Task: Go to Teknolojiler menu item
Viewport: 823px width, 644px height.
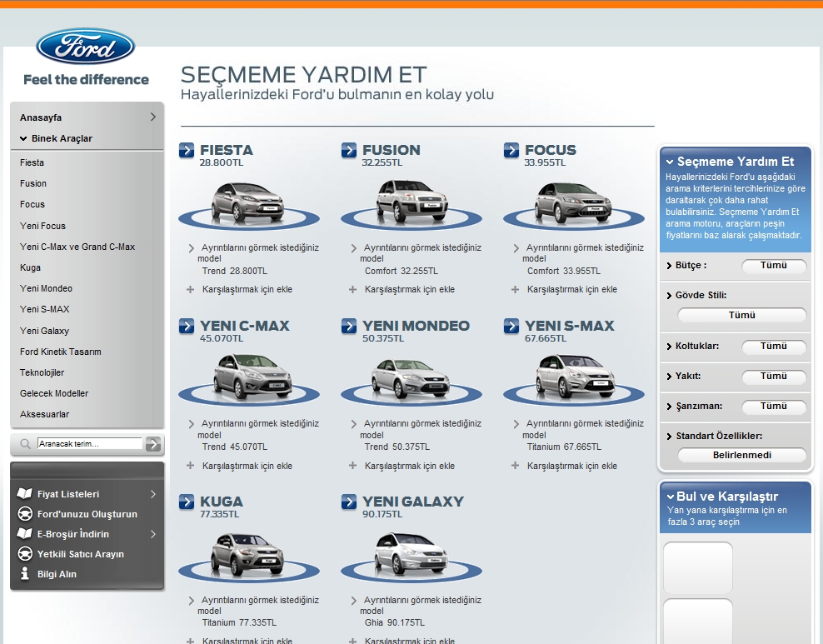Action: [x=42, y=372]
